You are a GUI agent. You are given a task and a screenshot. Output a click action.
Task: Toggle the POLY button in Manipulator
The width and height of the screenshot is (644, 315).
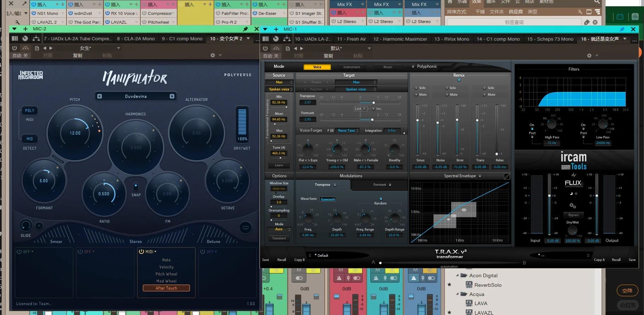pyautogui.click(x=30, y=111)
